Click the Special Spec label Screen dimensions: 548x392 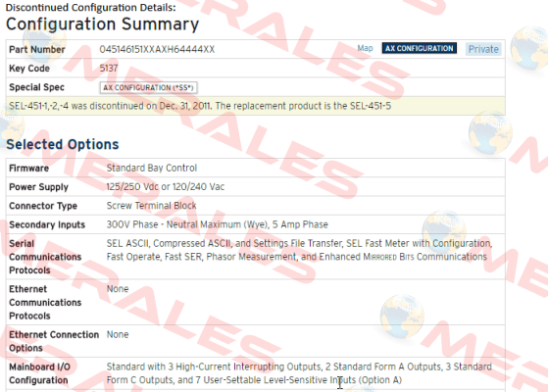point(36,87)
